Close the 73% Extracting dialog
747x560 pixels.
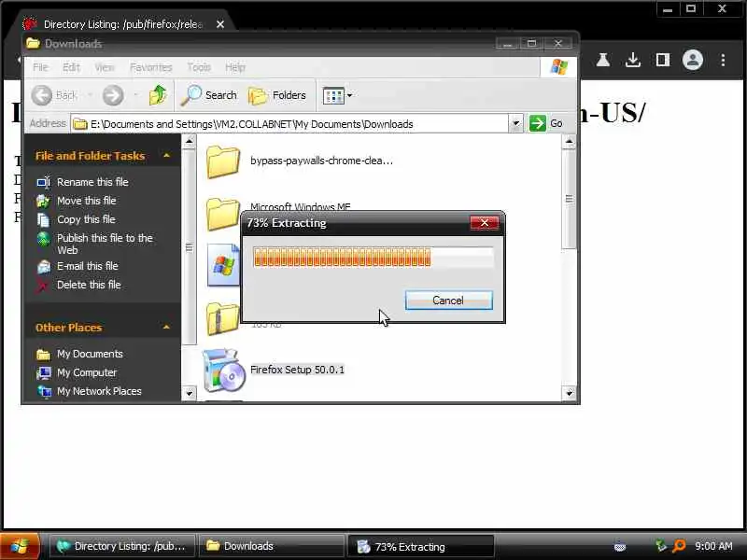point(484,222)
